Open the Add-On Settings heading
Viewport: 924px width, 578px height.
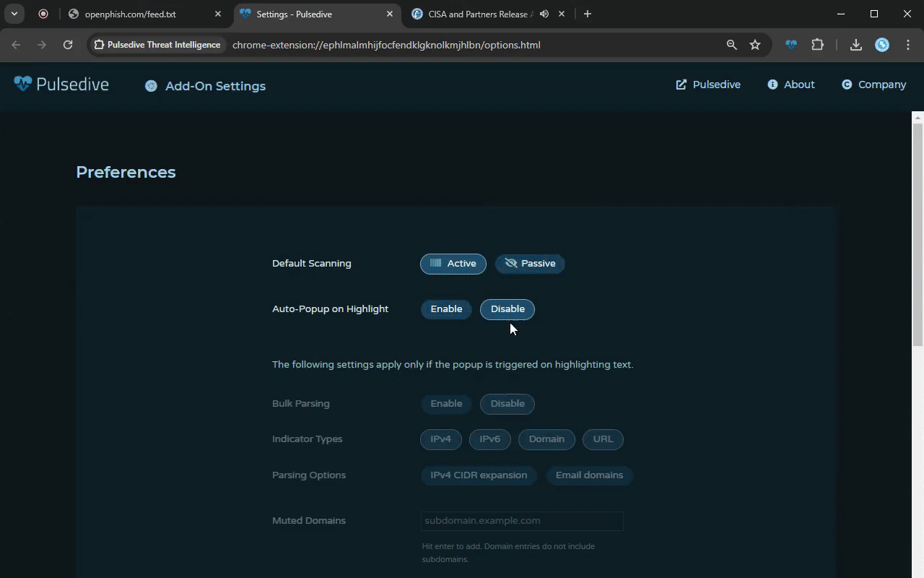215,86
